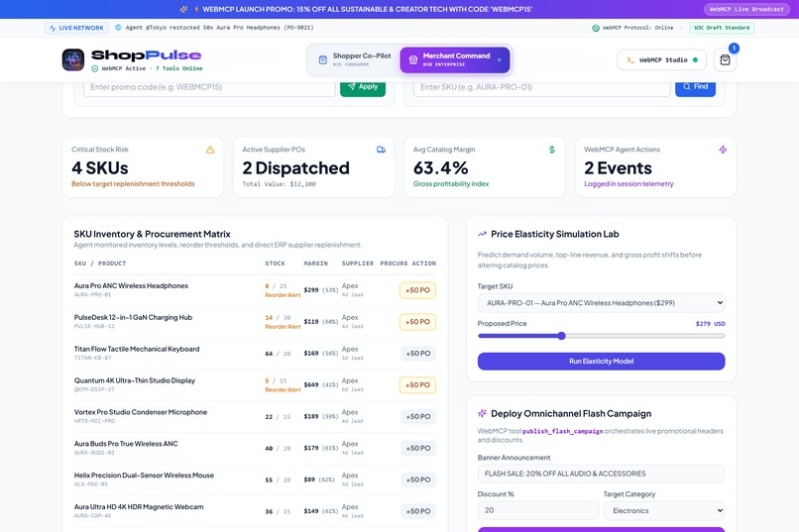Click the Find SKU button
This screenshot has height=532, width=799.
tap(695, 87)
